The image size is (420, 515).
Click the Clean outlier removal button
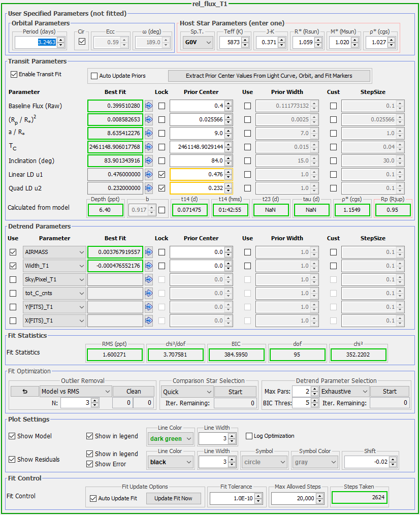click(x=134, y=392)
